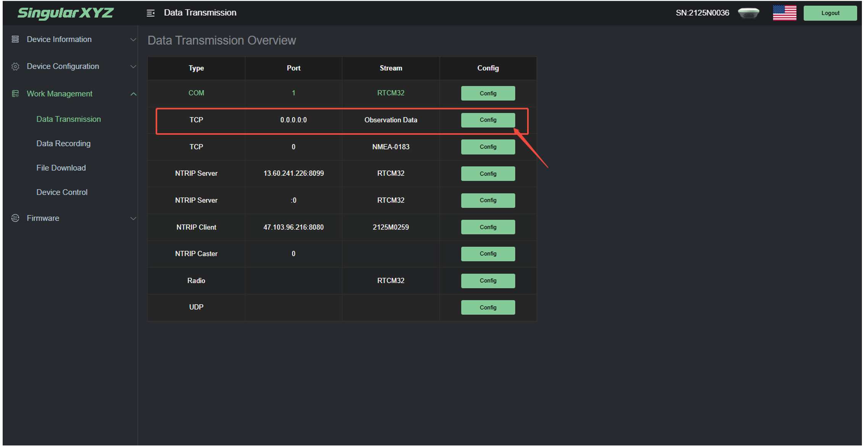The width and height of the screenshot is (868, 447).
Task: Open Config for COM port row
Action: point(488,93)
